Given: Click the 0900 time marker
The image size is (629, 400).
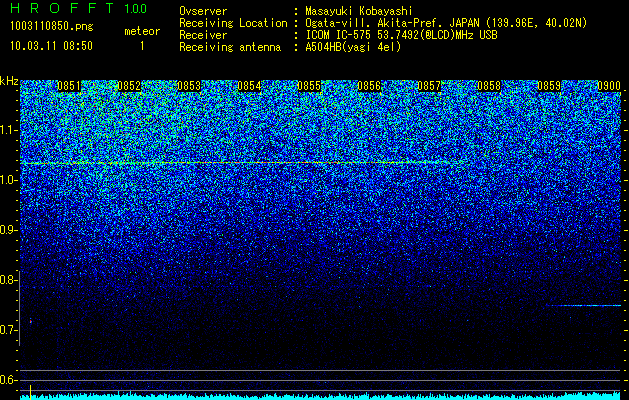Looking at the screenshot, I should pos(609,86).
